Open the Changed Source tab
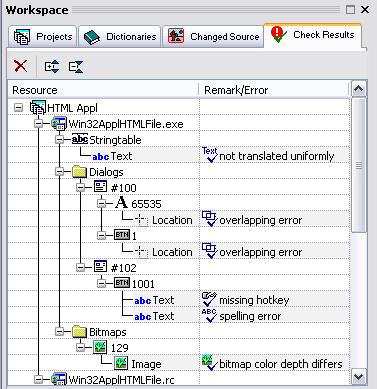This screenshot has height=389, width=377. click(213, 36)
